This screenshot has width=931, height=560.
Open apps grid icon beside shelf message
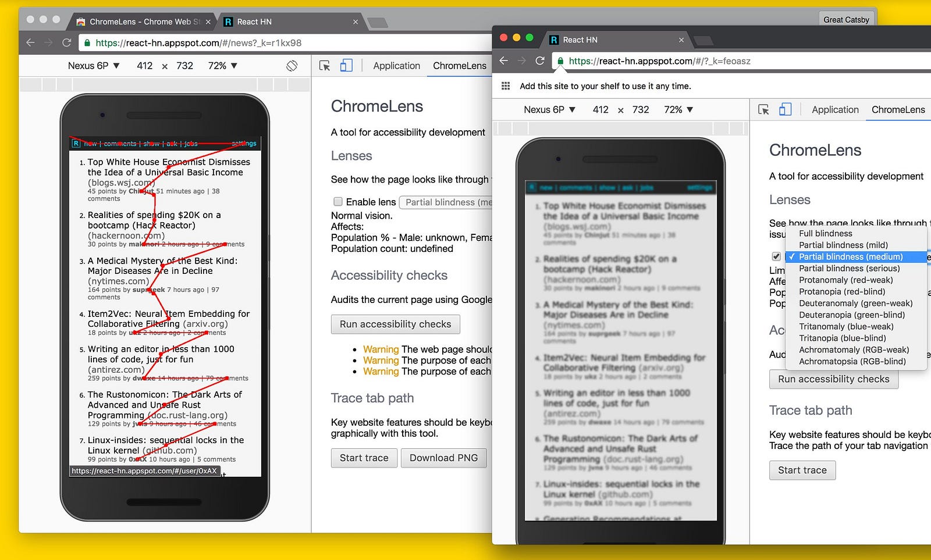506,86
